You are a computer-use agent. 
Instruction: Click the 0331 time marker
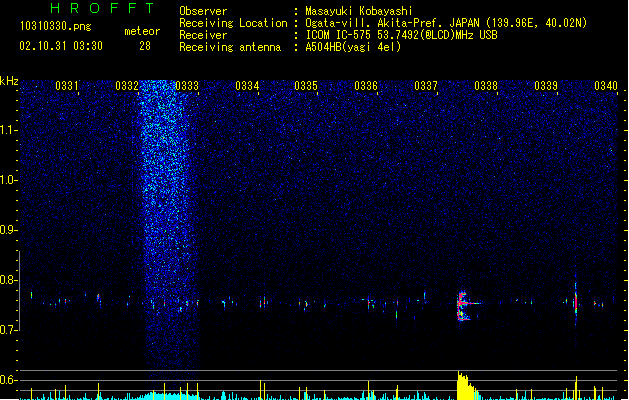[67, 86]
